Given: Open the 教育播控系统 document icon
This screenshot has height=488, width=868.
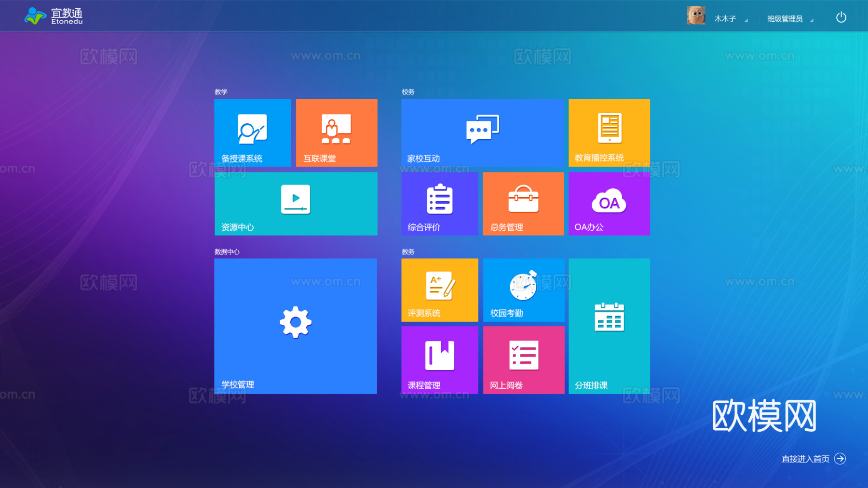Looking at the screenshot, I should coord(610,128).
